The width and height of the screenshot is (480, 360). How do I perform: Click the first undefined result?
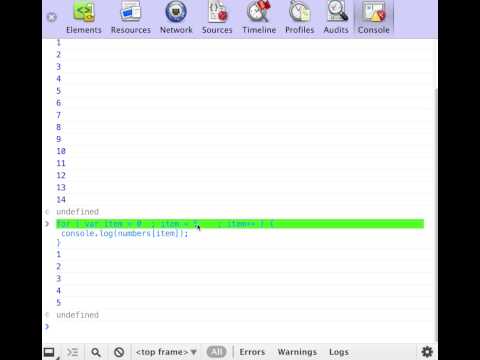coord(77,212)
